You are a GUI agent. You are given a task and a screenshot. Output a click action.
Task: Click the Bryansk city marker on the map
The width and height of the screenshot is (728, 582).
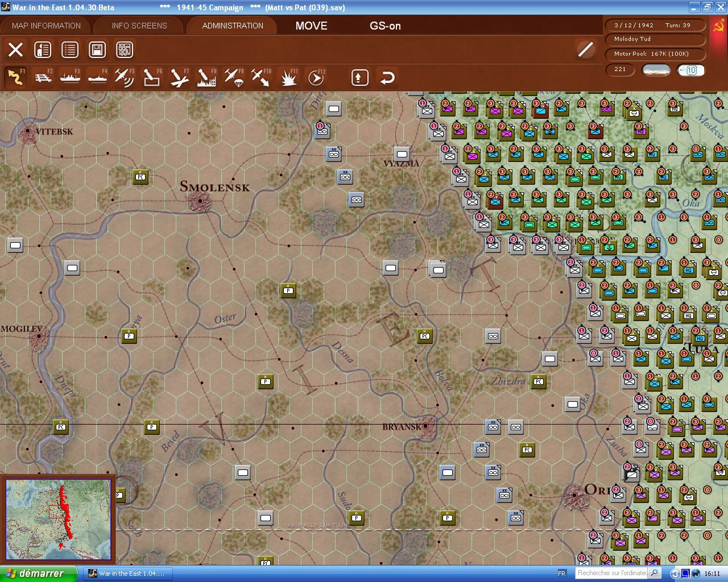tap(426, 426)
